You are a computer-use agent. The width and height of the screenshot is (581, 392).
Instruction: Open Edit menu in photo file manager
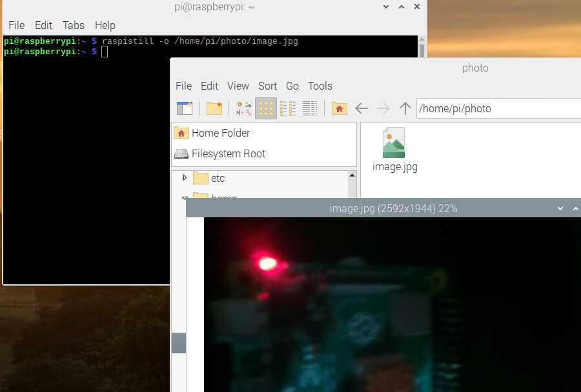[209, 86]
